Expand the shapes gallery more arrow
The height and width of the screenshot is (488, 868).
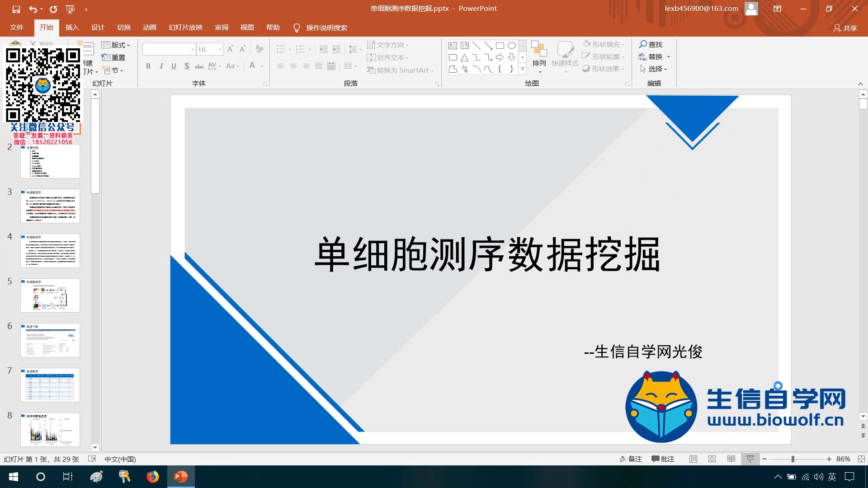(x=523, y=69)
